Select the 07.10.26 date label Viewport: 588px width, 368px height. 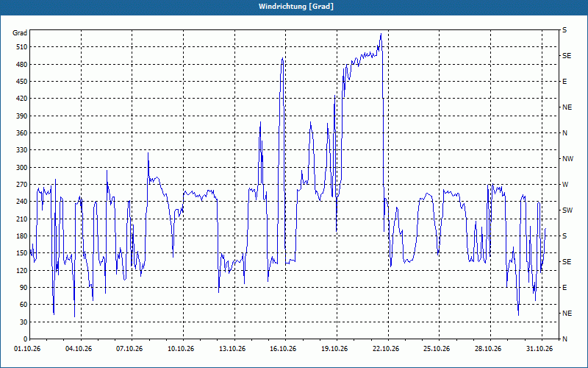(129, 349)
